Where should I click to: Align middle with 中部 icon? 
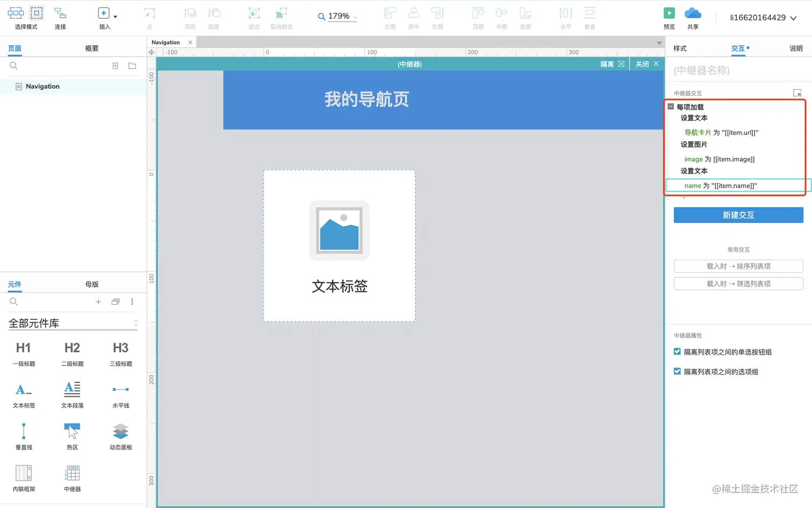tap(502, 13)
